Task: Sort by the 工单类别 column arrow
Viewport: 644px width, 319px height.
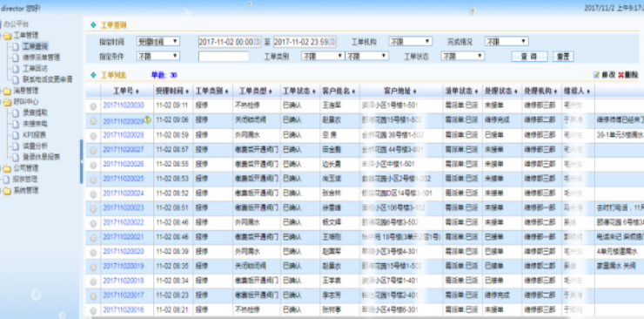Action: pos(226,92)
